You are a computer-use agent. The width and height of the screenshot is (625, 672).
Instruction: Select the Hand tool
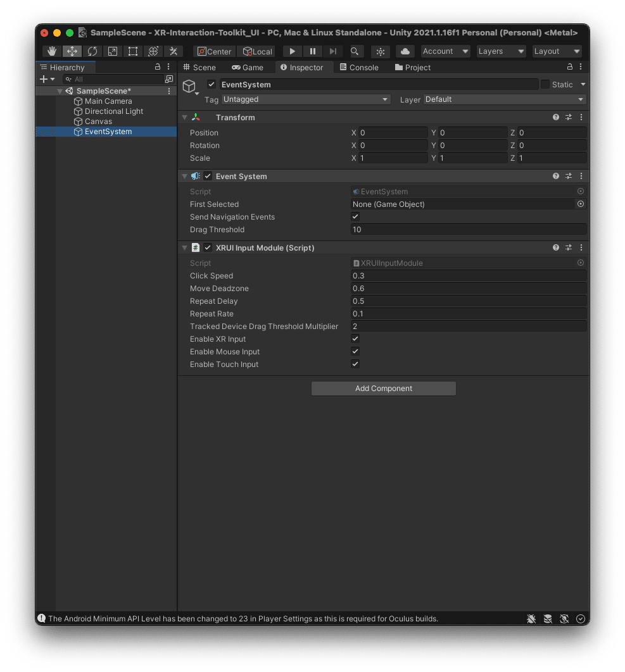pos(52,51)
